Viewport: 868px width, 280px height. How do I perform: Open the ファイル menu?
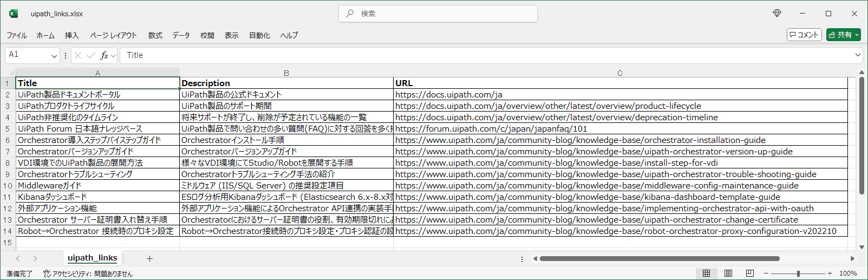click(x=17, y=35)
